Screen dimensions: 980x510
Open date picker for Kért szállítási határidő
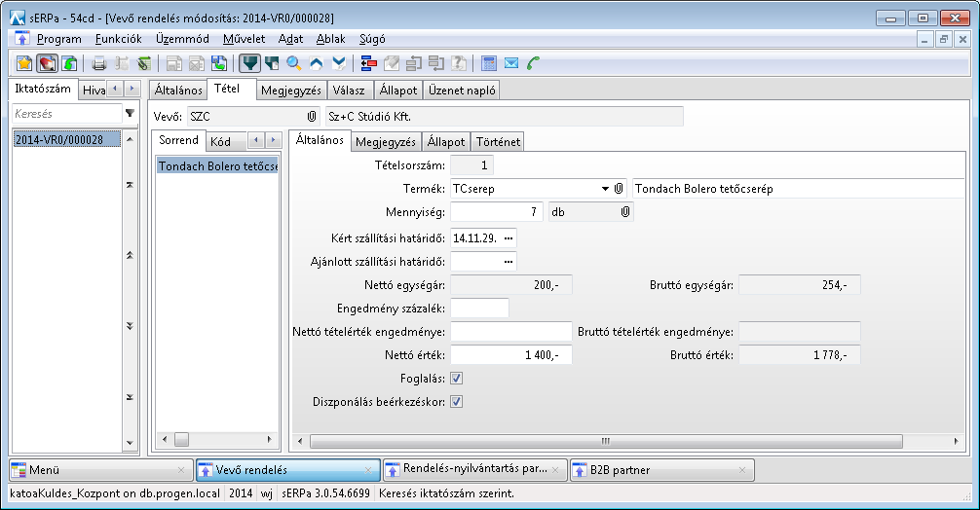click(x=509, y=238)
